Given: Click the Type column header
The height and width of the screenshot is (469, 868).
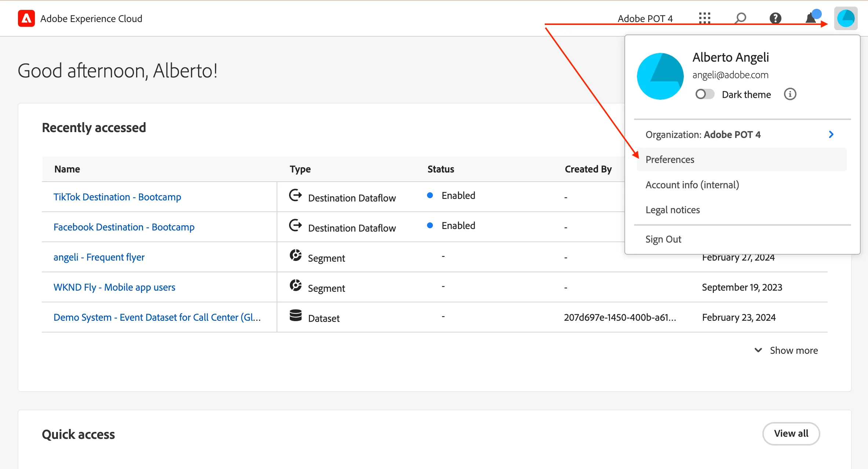Looking at the screenshot, I should pyautogui.click(x=300, y=169).
